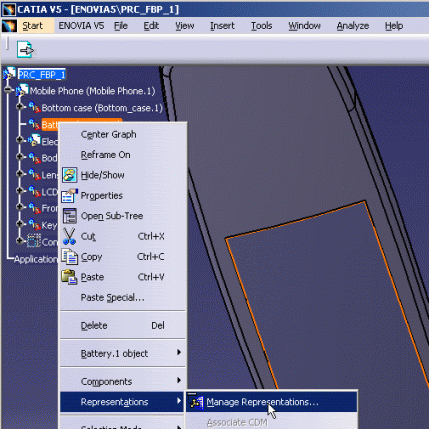Click the Copy pages icon
Viewport: 429px width, 429px height.
70,257
